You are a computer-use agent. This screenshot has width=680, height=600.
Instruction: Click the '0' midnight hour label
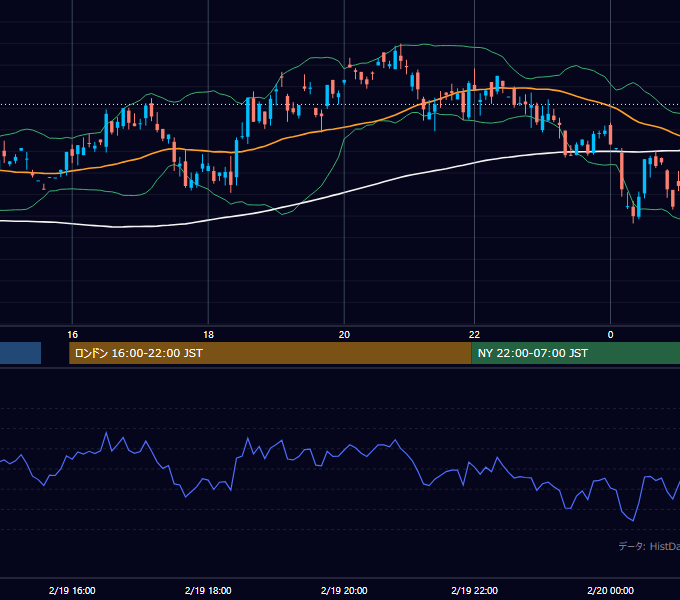click(610, 335)
